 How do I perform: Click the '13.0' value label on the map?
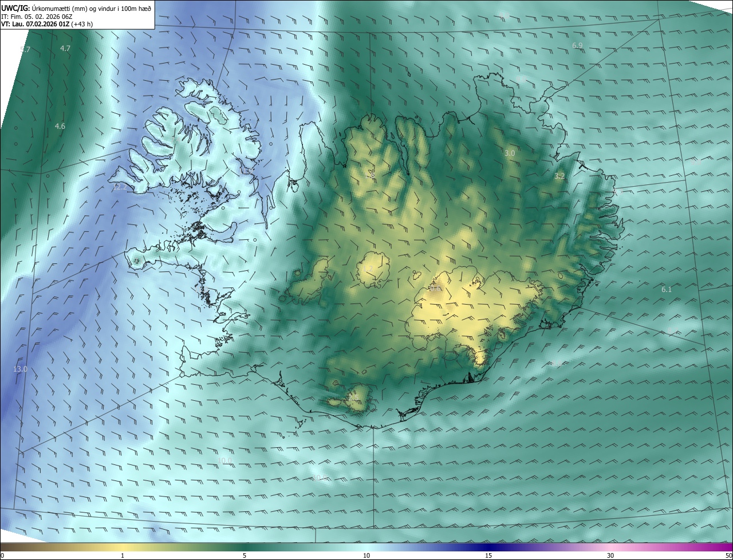point(20,369)
